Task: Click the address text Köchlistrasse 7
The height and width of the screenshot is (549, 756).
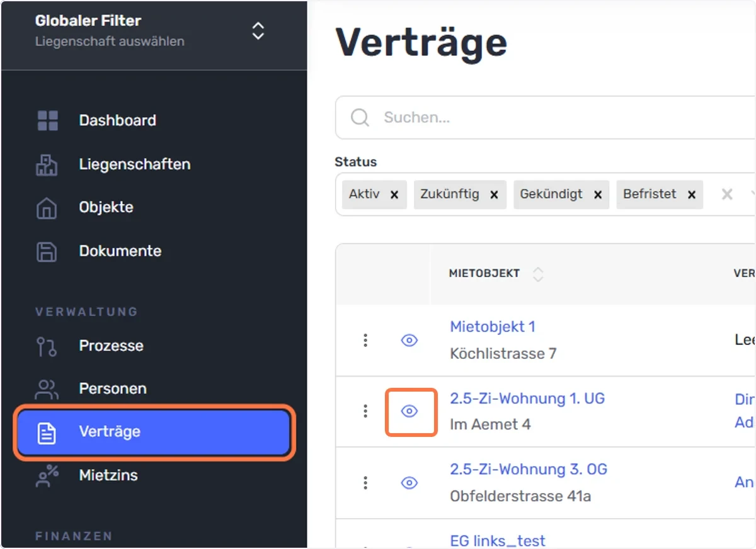Action: [x=503, y=354]
